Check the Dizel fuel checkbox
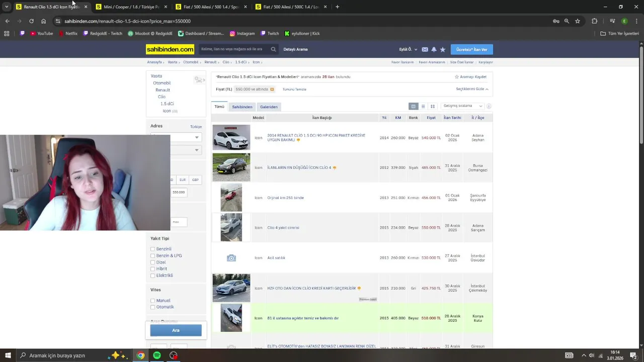Screen dimensions: 644x362 [x=152, y=262]
